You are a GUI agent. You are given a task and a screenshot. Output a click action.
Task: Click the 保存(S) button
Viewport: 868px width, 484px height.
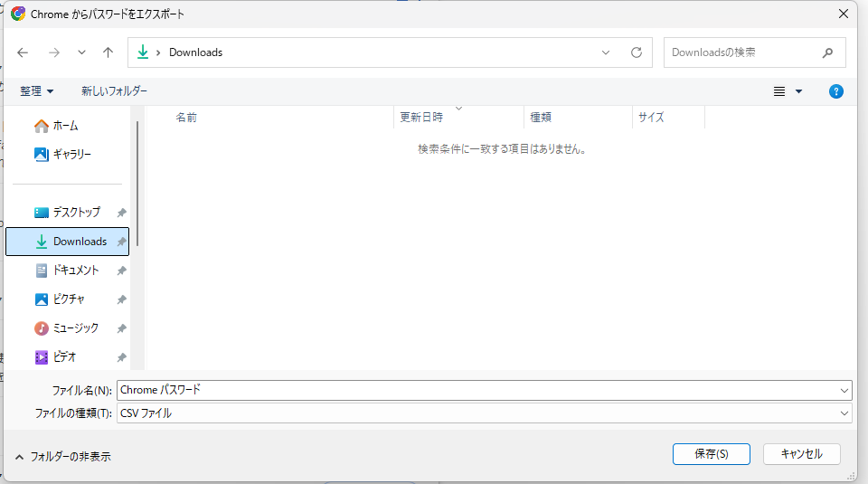point(712,454)
